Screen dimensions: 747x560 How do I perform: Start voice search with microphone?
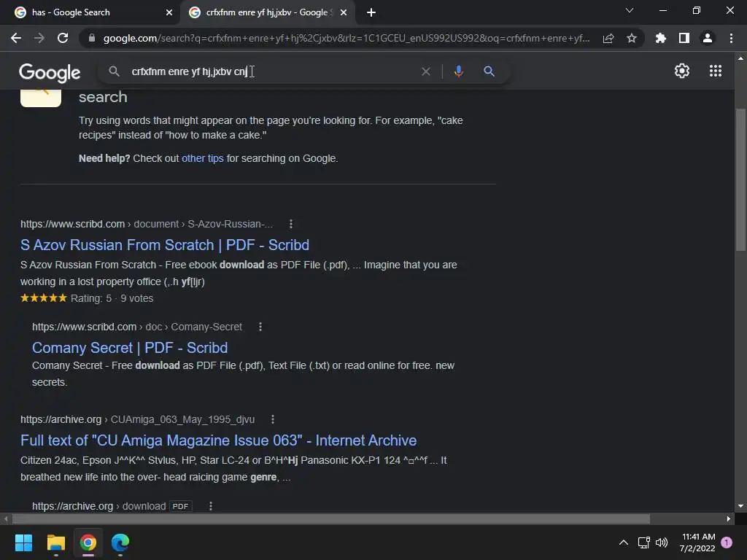tap(458, 71)
